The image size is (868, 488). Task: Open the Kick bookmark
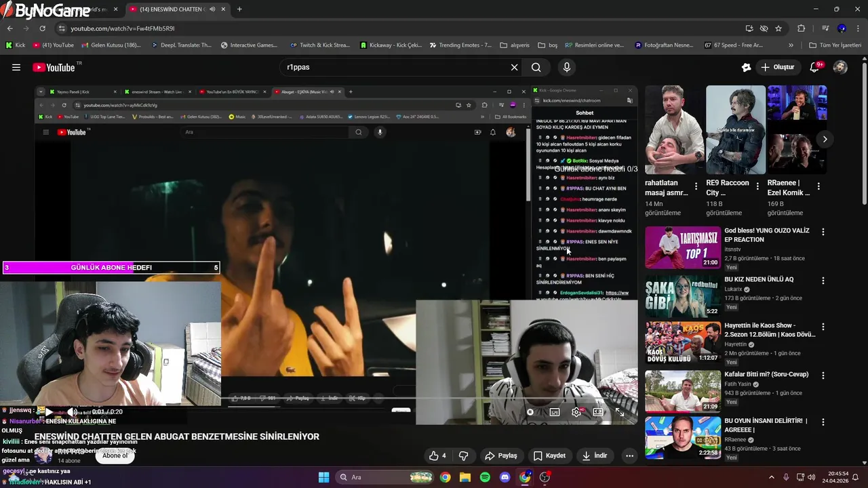click(16, 45)
